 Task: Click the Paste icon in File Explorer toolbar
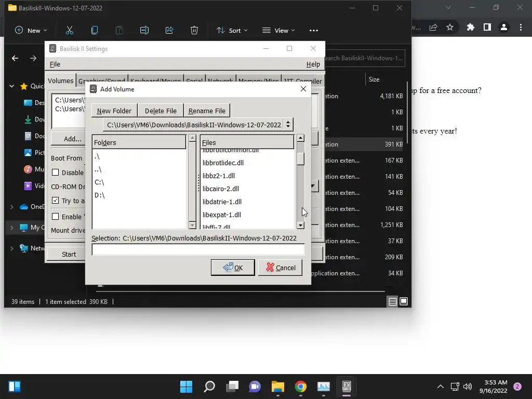119,30
